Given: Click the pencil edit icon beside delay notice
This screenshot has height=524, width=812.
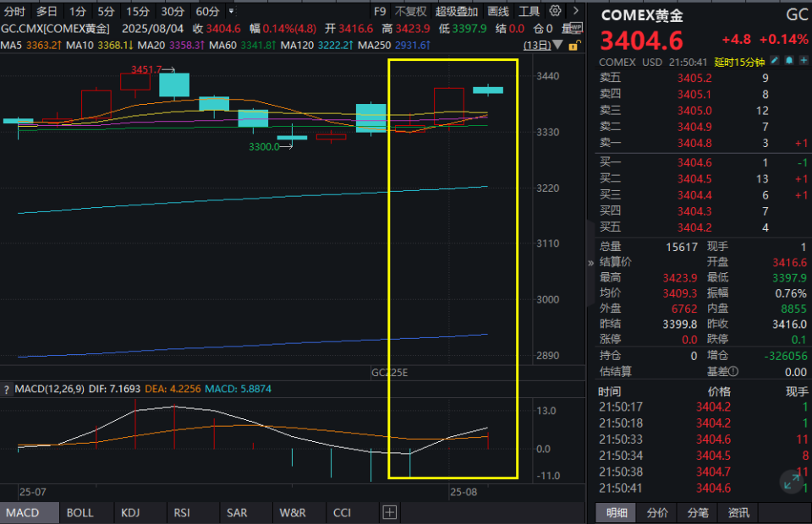Looking at the screenshot, I should pyautogui.click(x=774, y=61).
